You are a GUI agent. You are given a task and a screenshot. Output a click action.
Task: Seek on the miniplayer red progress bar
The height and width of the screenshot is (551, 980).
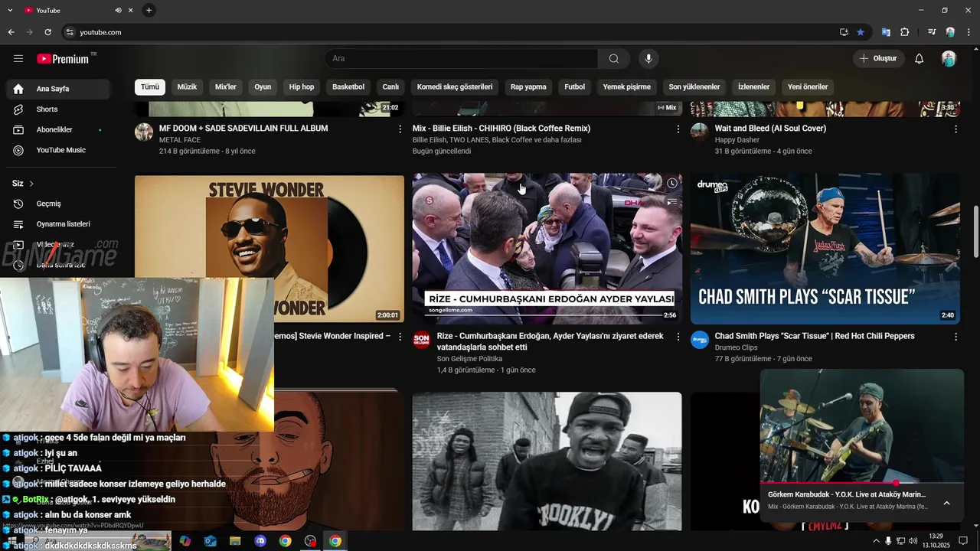tap(861, 483)
